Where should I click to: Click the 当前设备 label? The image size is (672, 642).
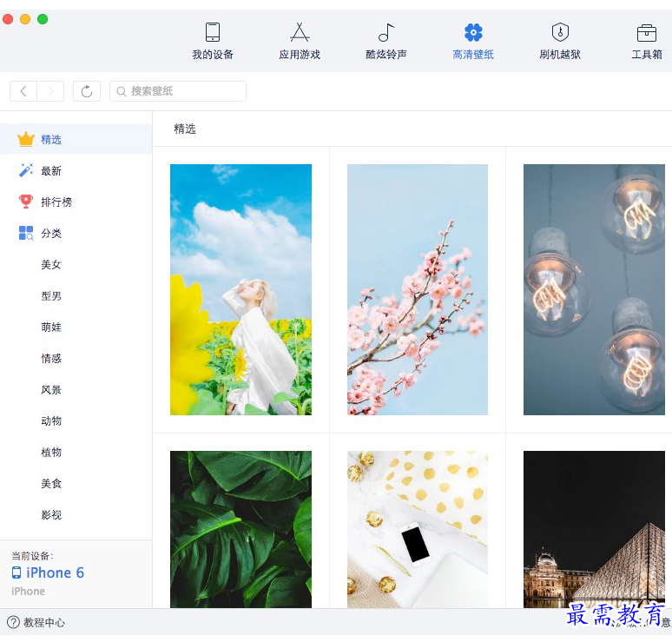32,556
